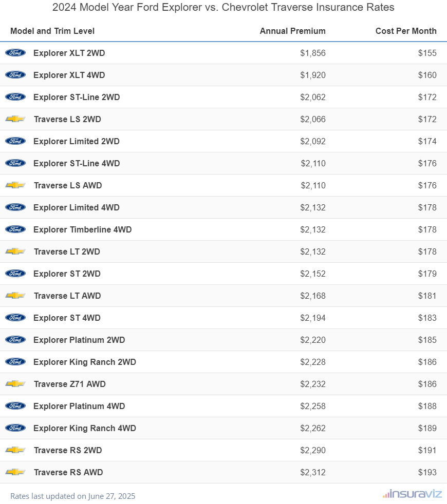Click the $183 monthly cost value
The height and width of the screenshot is (504, 447).
[x=427, y=318]
